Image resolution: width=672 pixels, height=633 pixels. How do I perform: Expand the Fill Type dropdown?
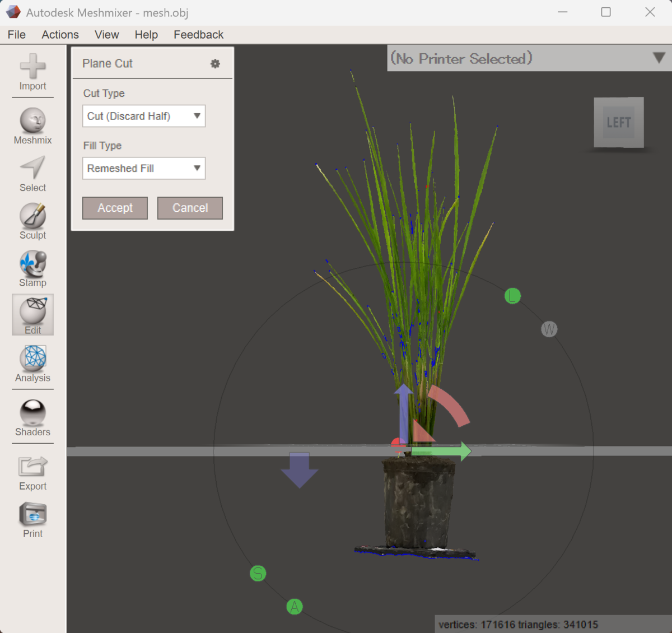pos(144,168)
